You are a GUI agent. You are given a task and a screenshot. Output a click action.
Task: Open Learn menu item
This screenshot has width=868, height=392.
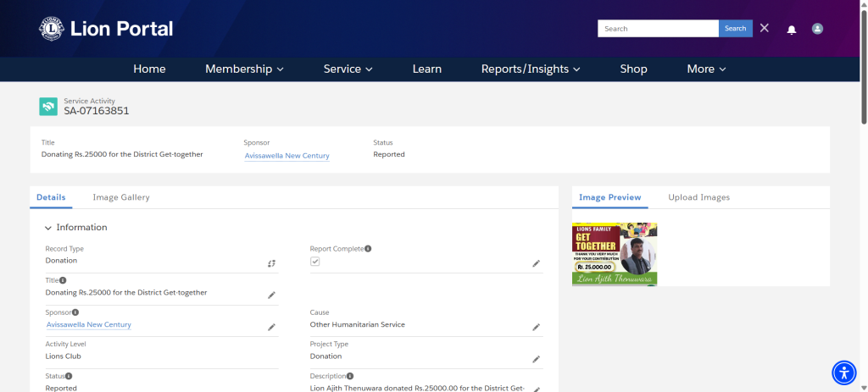[427, 69]
